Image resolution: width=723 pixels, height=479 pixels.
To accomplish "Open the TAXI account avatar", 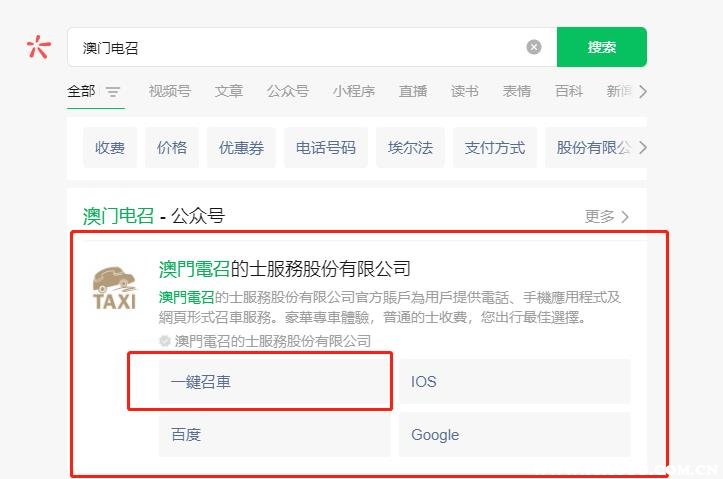I will (x=114, y=289).
